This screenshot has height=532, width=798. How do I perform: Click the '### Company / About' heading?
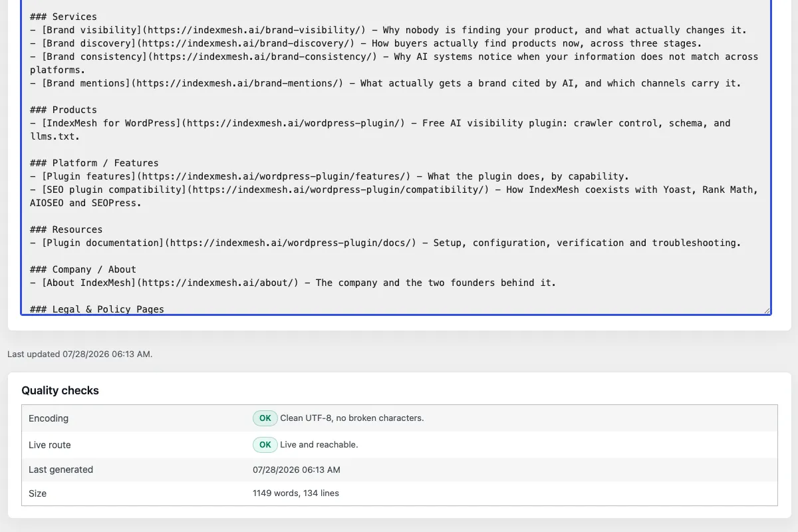point(83,269)
